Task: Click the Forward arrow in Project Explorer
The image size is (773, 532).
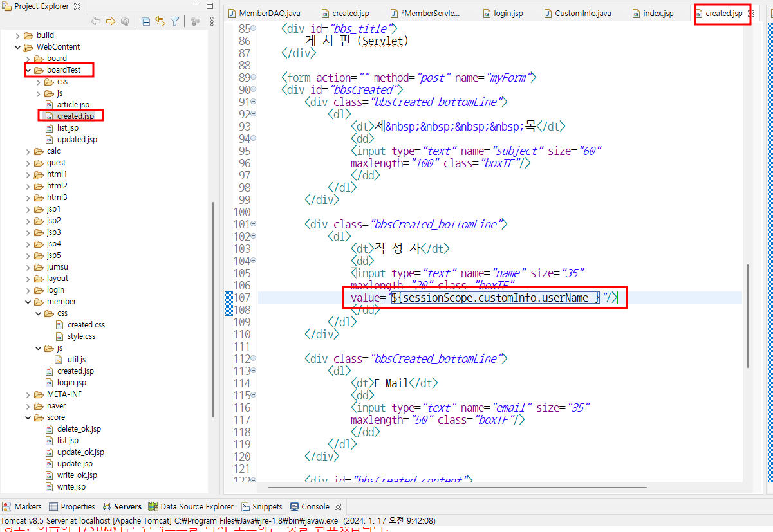Action: tap(110, 21)
